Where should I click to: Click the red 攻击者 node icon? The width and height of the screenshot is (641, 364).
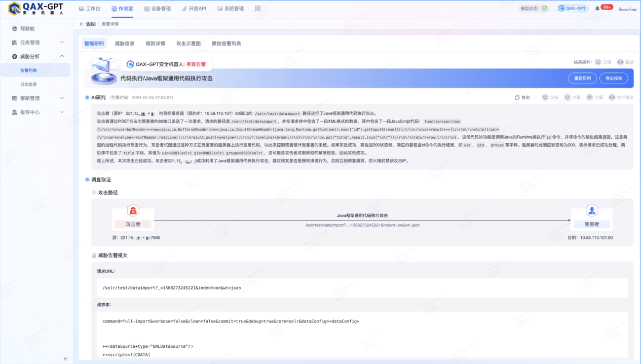point(133,211)
